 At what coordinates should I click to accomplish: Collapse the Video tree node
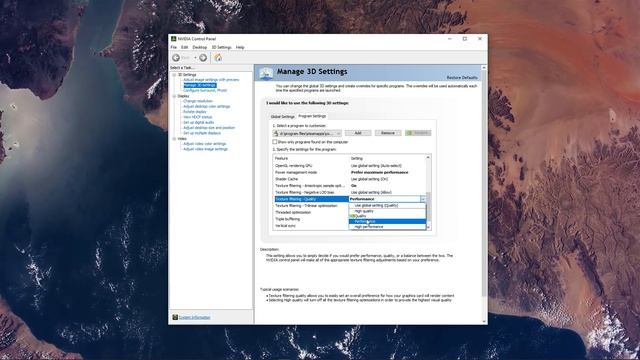(x=174, y=139)
